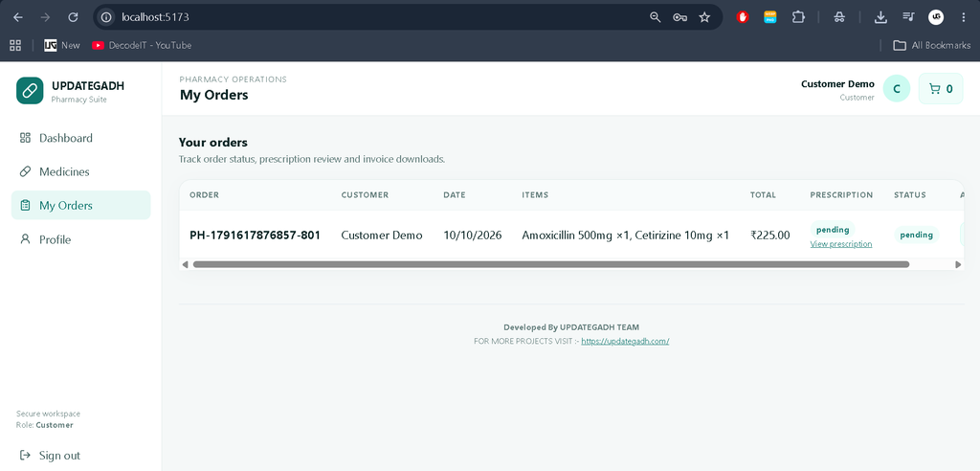This screenshot has height=471, width=980.
Task: Open the DecodeIT - YouTube bookmark
Action: tap(142, 45)
